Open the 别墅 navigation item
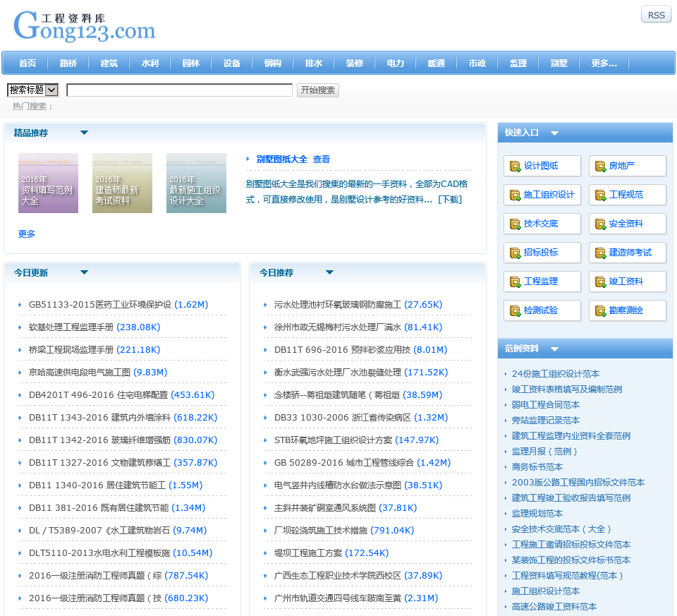677x616 pixels. tap(559, 64)
